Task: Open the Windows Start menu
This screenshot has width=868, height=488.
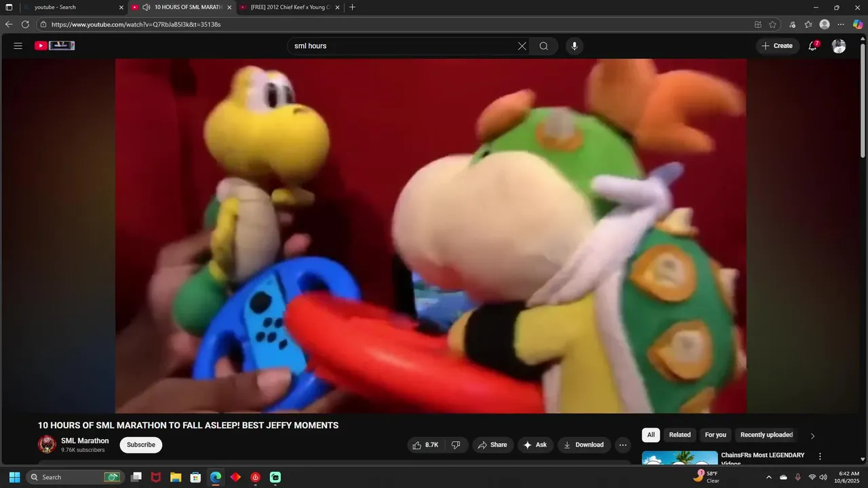Action: pyautogui.click(x=14, y=477)
